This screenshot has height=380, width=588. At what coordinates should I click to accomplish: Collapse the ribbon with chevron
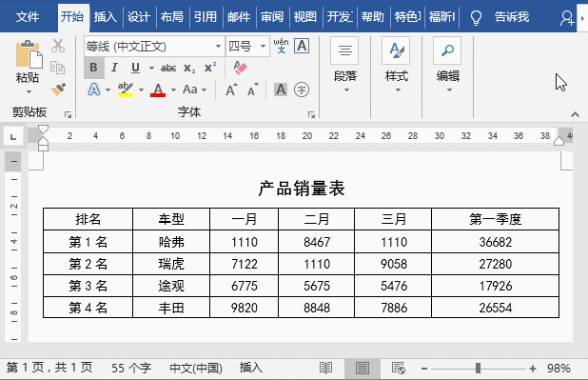pyautogui.click(x=575, y=114)
